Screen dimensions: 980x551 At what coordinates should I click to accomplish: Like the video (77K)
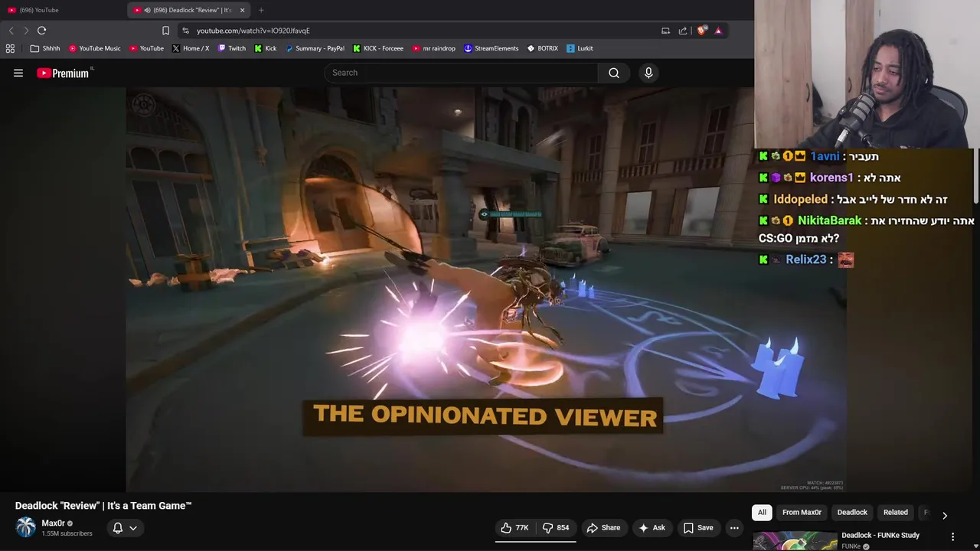pos(514,528)
